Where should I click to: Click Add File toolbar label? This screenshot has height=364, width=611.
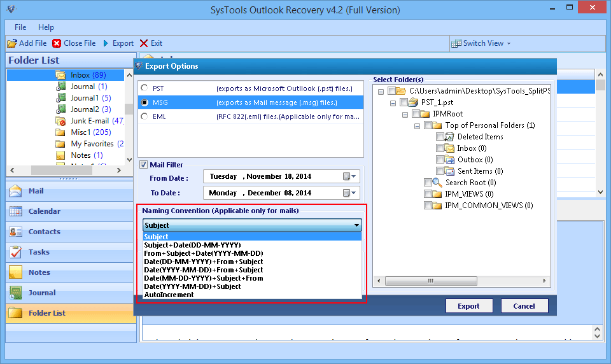32,43
